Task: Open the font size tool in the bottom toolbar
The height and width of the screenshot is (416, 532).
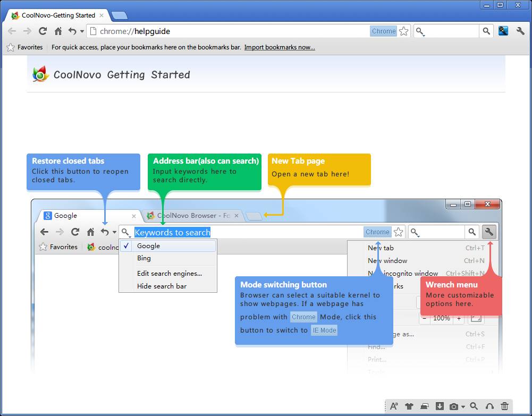Action: point(394,406)
